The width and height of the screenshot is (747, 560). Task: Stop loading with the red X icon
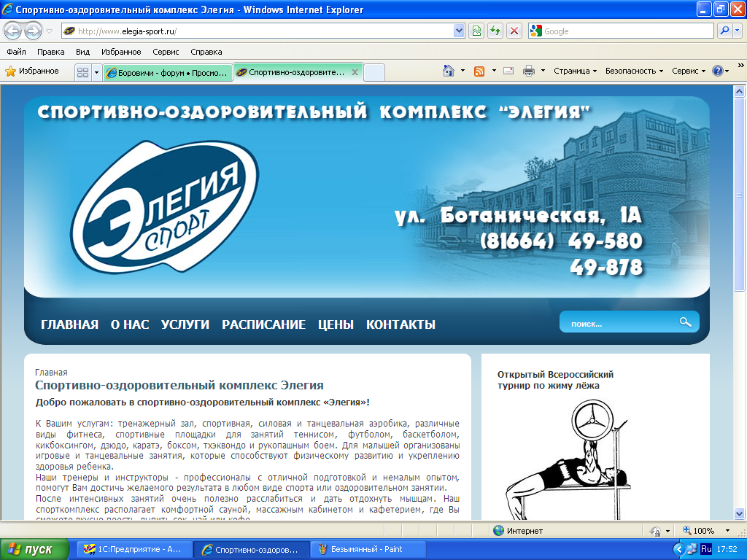(514, 31)
